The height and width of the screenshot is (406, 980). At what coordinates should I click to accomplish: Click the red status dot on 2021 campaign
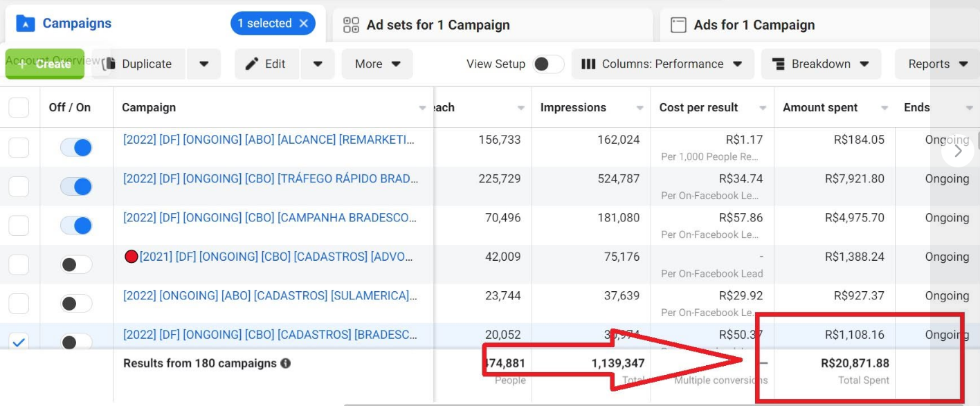tap(131, 257)
